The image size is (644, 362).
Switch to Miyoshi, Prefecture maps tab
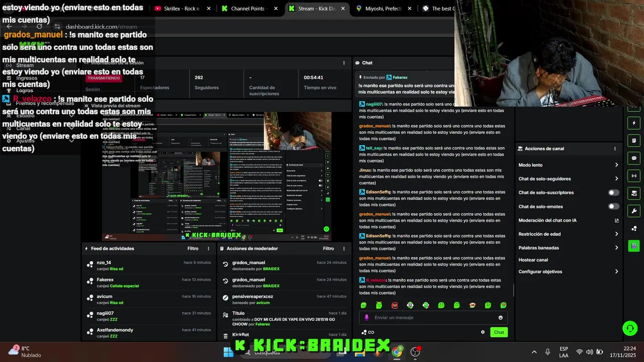pyautogui.click(x=385, y=9)
